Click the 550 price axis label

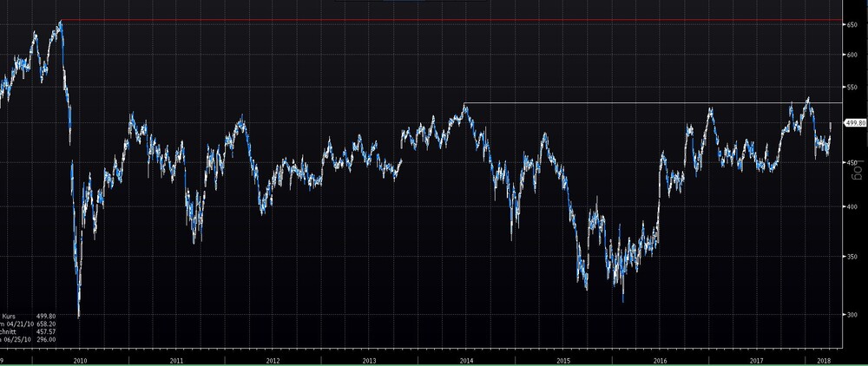coord(852,88)
